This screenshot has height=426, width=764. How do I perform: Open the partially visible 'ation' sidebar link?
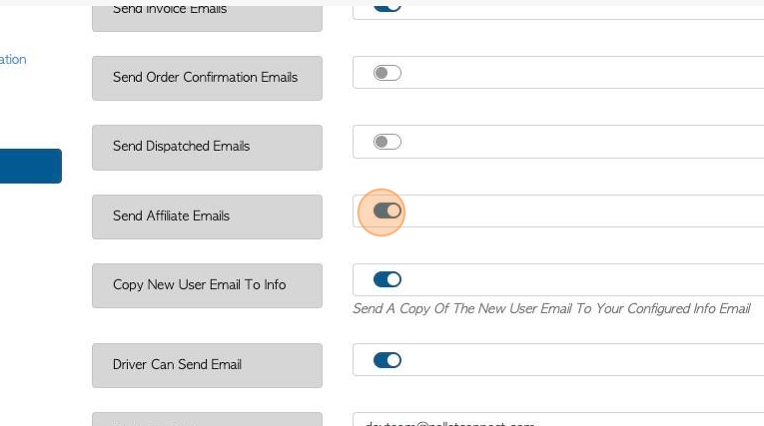13,59
